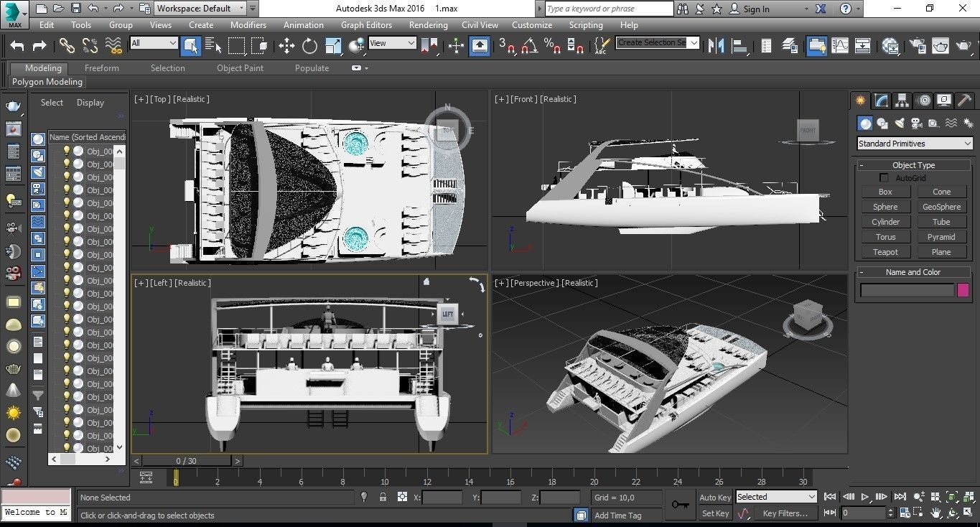Image resolution: width=980 pixels, height=527 pixels.
Task: Activate the Select and Rotate tool
Action: coord(309,46)
